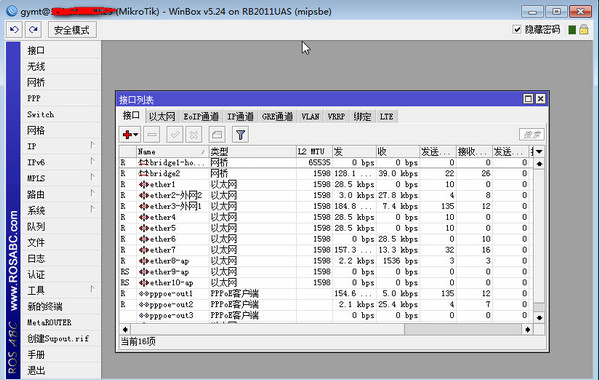Click the yellow padlock icon
The image size is (600, 380).
(584, 29)
